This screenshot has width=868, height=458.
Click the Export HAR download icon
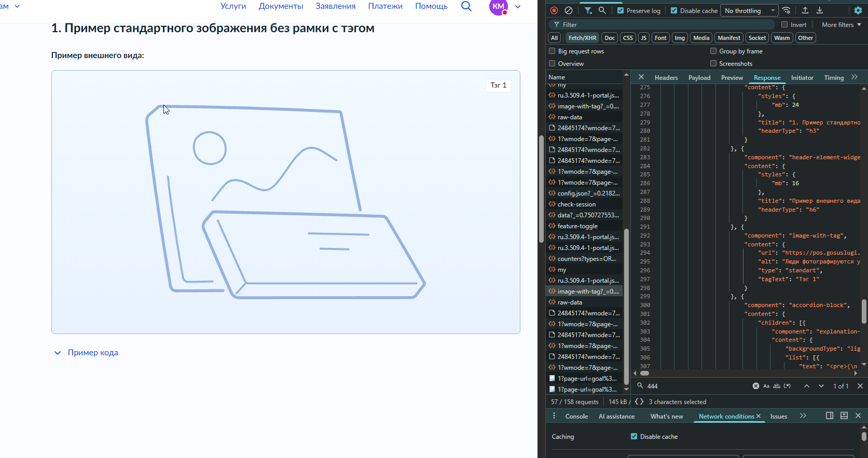pyautogui.click(x=820, y=10)
